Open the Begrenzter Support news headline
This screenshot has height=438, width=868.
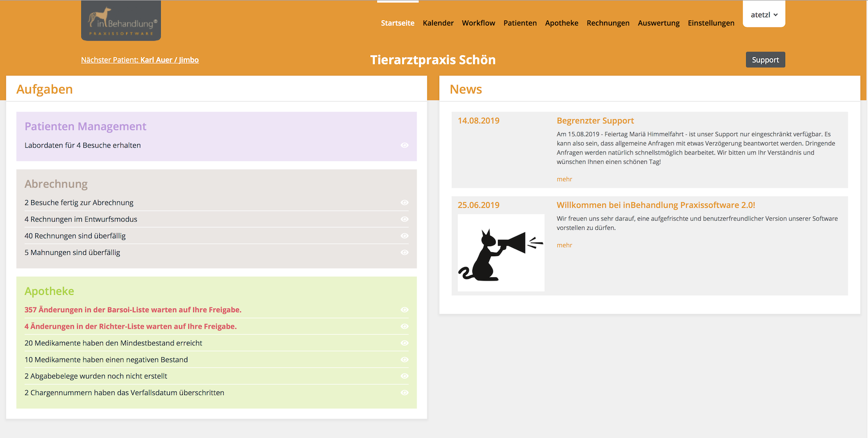pos(595,121)
